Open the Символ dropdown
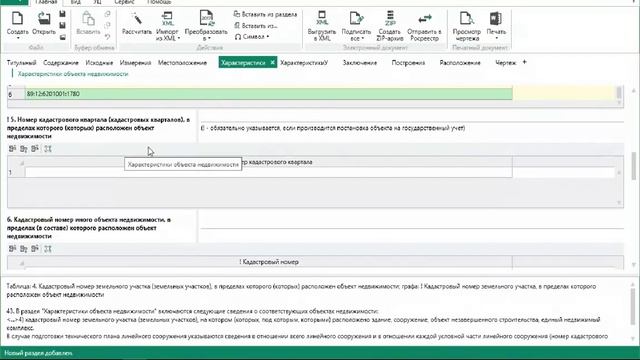This screenshot has width=640, height=360. [x=252, y=37]
